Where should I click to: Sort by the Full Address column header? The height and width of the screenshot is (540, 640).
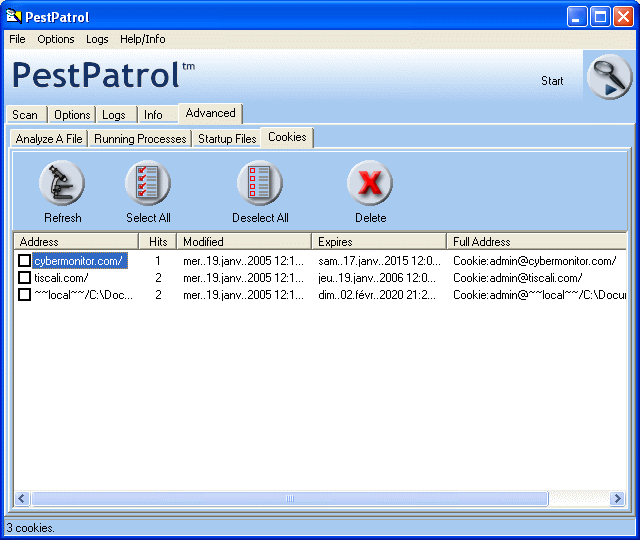[536, 242]
